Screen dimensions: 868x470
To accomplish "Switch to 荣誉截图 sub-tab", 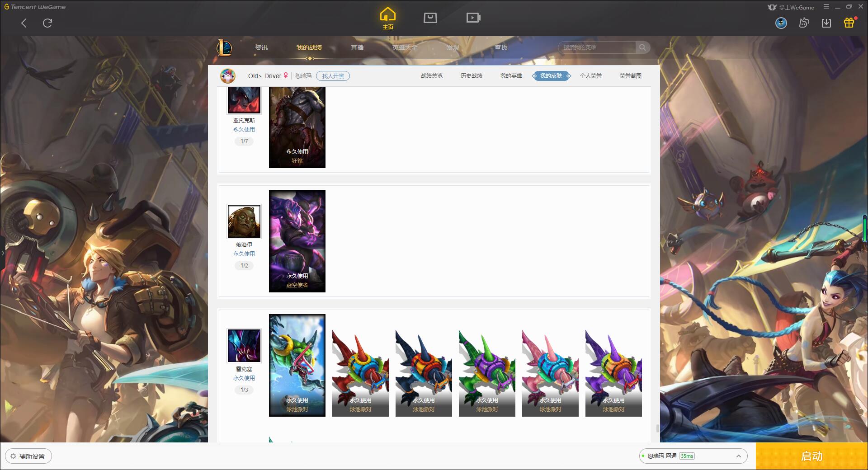I will [631, 76].
